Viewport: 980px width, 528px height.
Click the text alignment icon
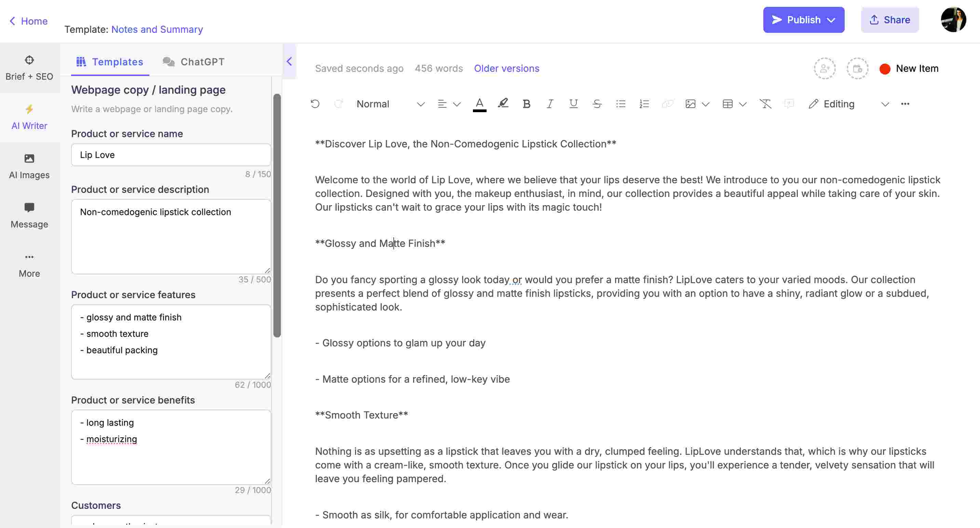click(x=442, y=104)
